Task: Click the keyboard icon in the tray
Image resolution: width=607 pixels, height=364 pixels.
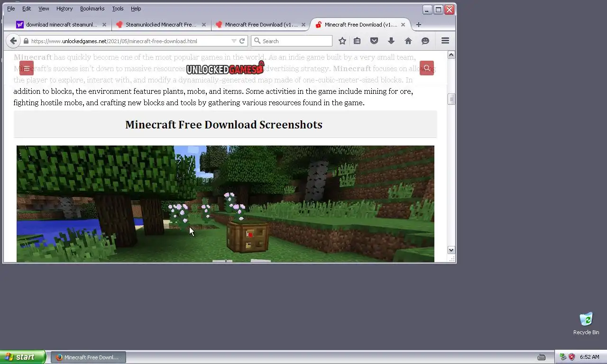Action: coord(542,357)
